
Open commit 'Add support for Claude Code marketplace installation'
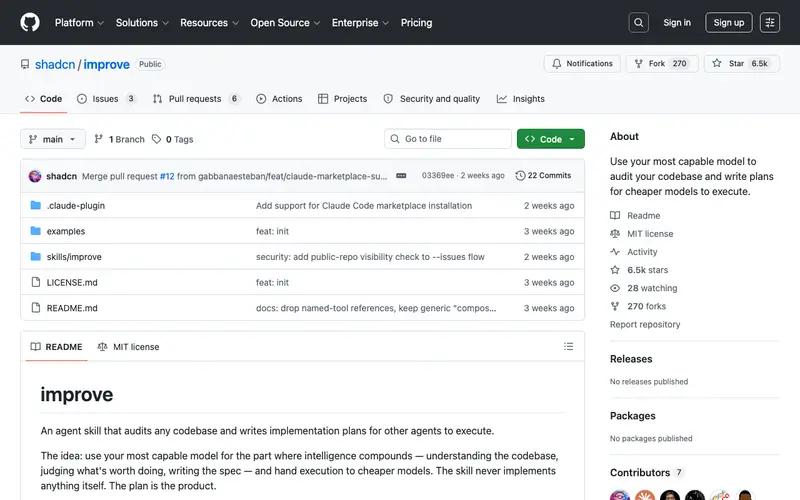click(364, 206)
